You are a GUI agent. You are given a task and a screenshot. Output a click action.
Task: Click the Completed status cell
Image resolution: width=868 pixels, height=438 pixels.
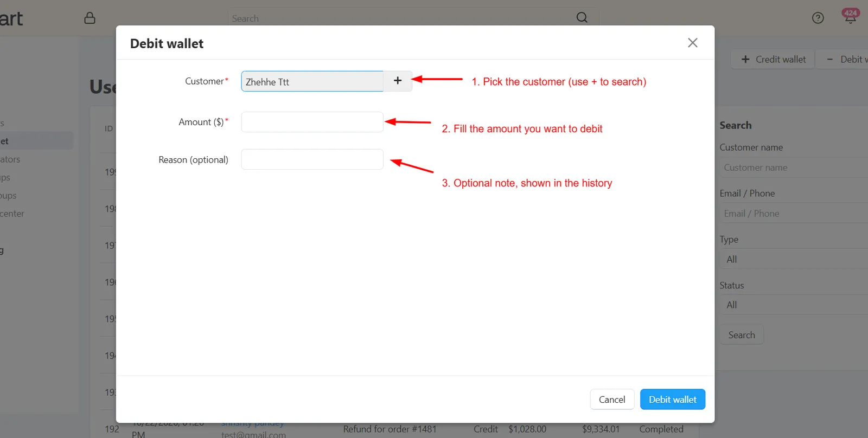click(661, 429)
